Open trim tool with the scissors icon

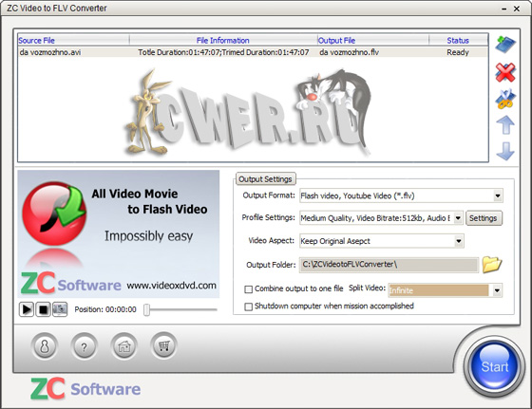point(505,99)
